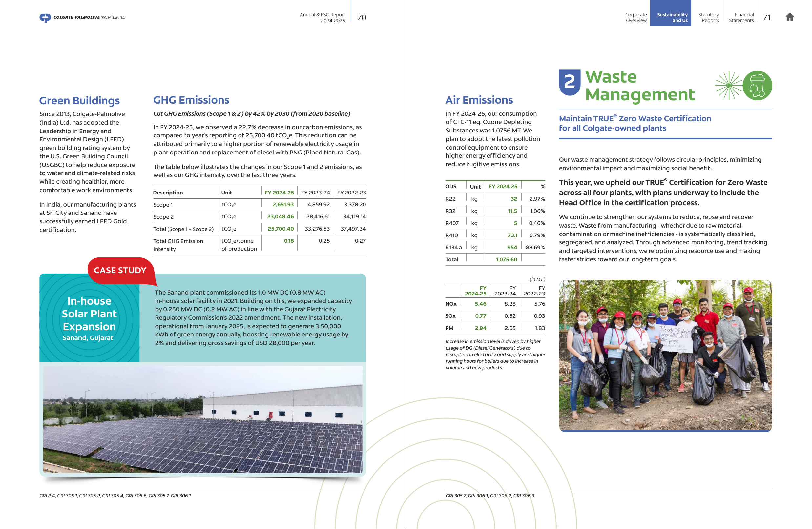Click the R134 a row label
Image resolution: width=812 pixels, height=529 pixels.
pos(453,247)
